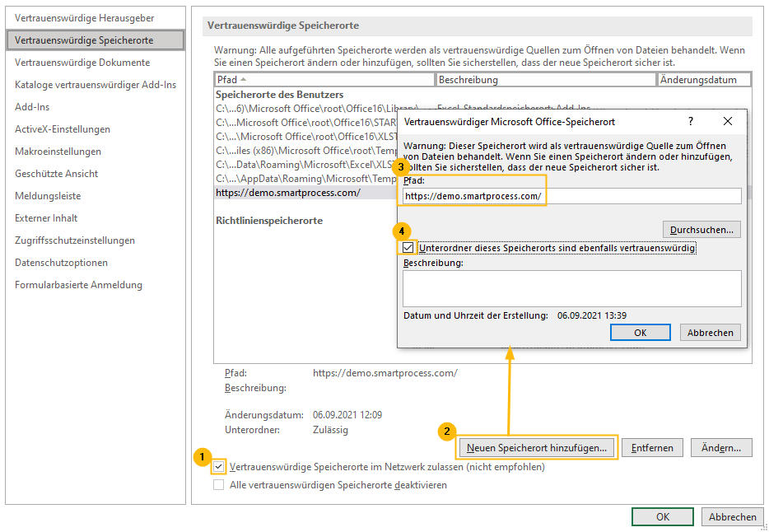The image size is (769, 532).
Task: Open Externer Inhalt section
Action: click(46, 218)
